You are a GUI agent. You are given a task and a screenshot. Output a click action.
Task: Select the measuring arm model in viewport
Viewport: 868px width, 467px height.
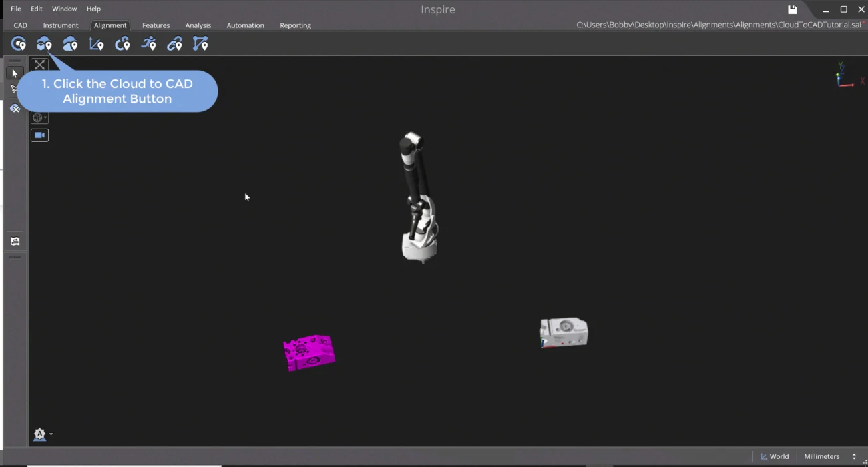[x=419, y=197]
